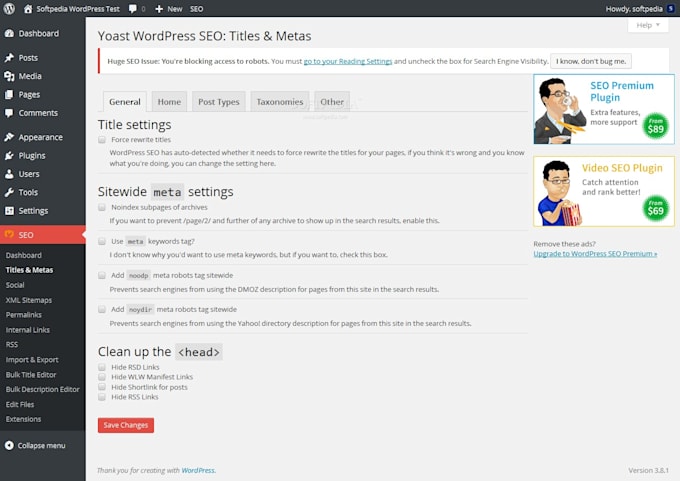
Task: Check Hide RSS Links
Action: 102,397
